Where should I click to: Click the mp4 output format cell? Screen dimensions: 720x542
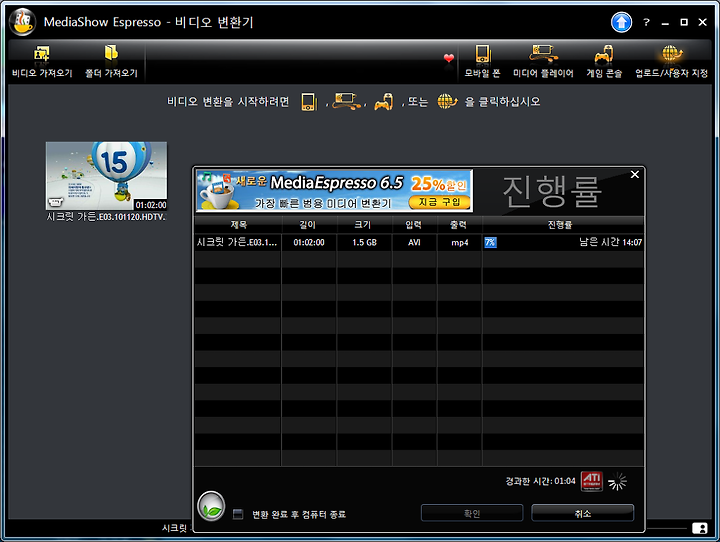click(x=459, y=242)
